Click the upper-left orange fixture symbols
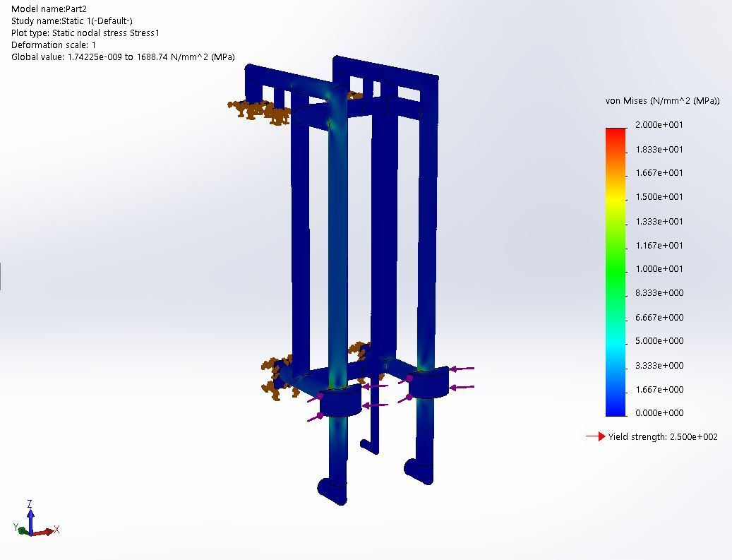Viewport: 732px width, 560px height. pos(259,112)
